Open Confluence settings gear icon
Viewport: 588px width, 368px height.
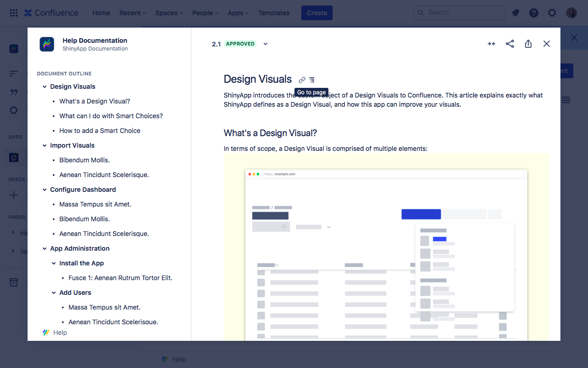(x=552, y=12)
